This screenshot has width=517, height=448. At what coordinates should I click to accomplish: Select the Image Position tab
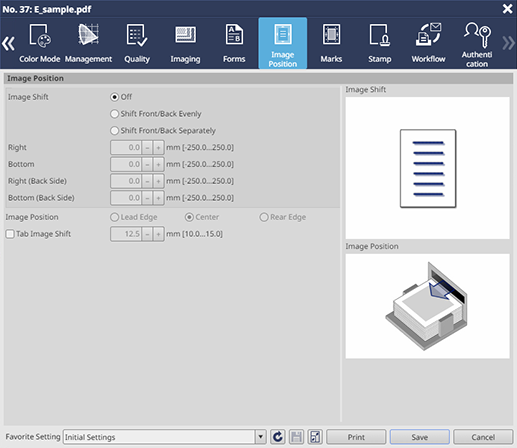point(283,43)
